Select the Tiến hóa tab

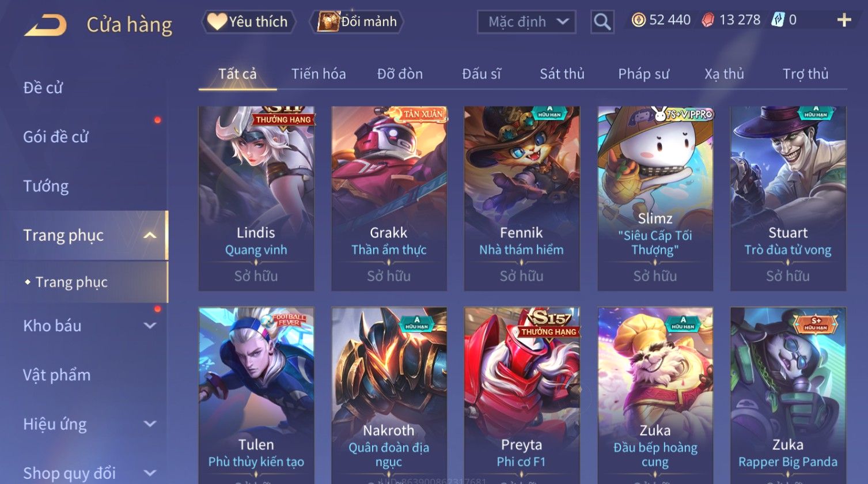[x=319, y=74]
